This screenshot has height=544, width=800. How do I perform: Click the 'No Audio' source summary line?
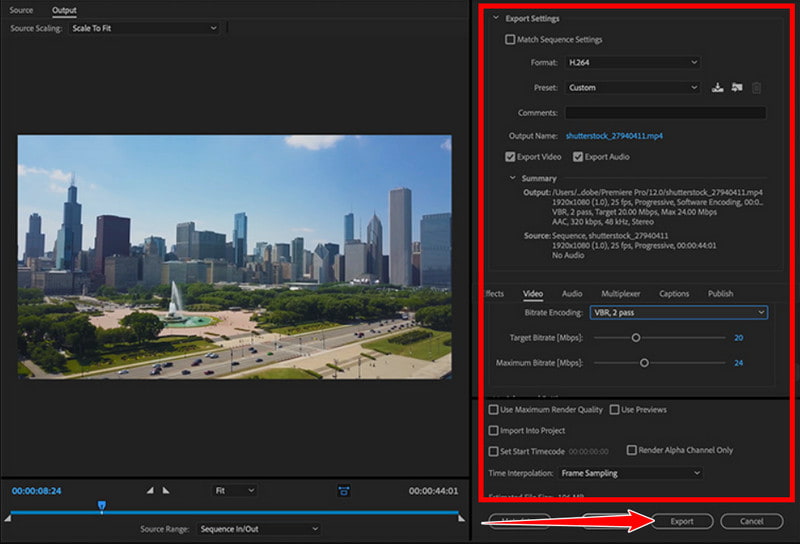pos(568,255)
